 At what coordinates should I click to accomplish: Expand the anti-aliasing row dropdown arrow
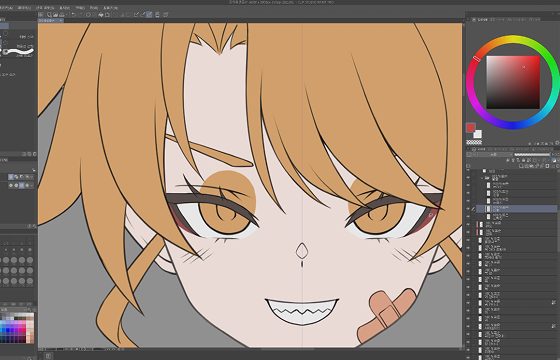31,185
